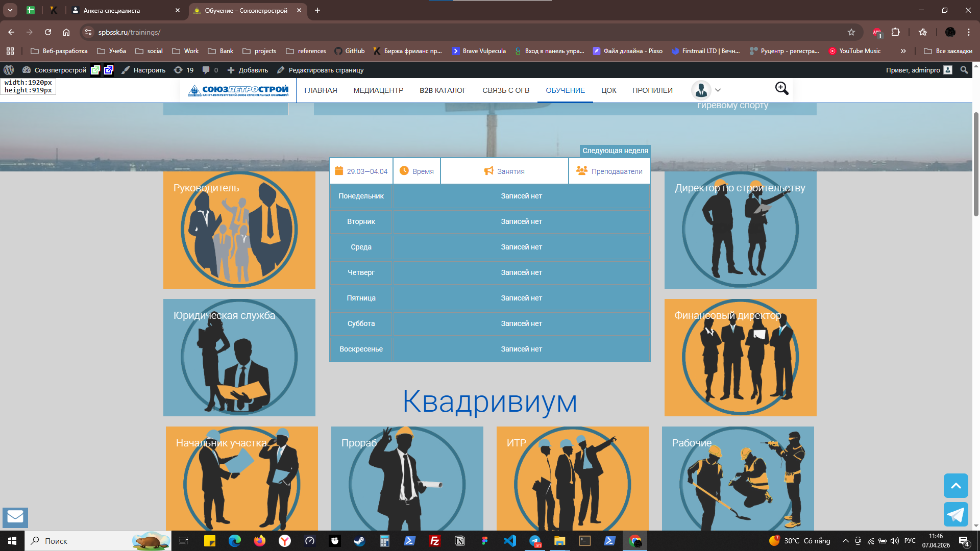Click the admin bar search icon

click(964, 70)
